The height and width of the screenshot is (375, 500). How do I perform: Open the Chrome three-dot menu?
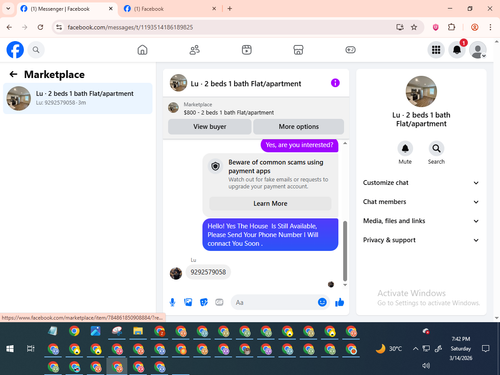point(490,27)
